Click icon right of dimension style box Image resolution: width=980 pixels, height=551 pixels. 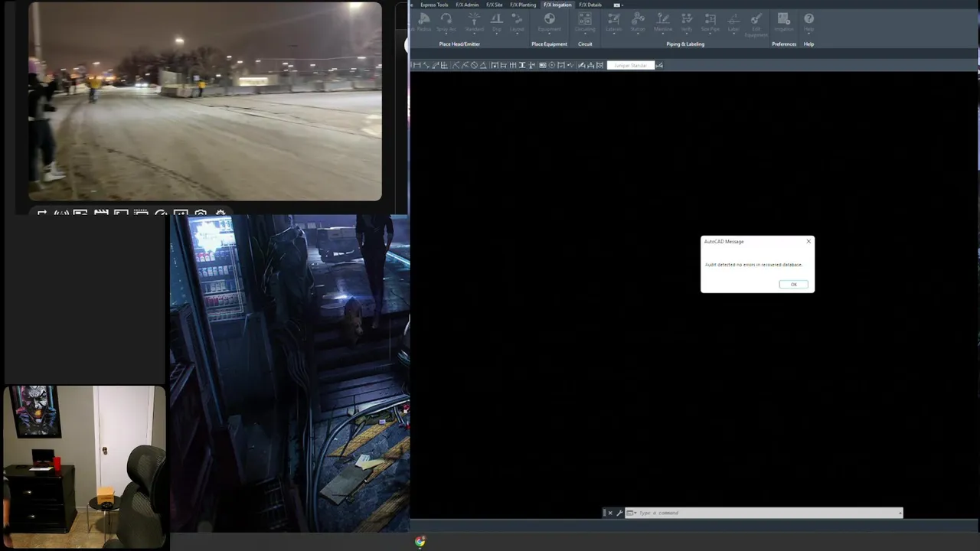coord(659,65)
